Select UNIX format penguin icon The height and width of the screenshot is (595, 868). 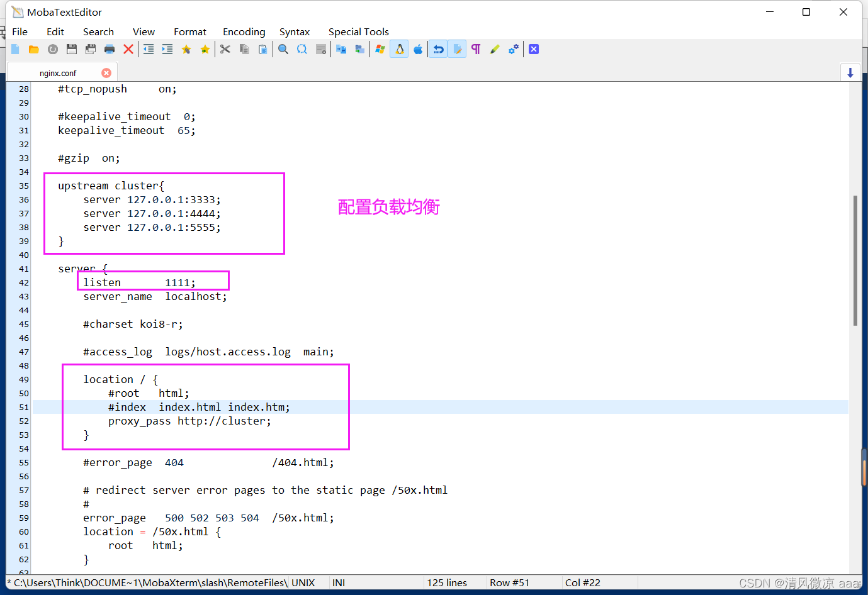(399, 49)
